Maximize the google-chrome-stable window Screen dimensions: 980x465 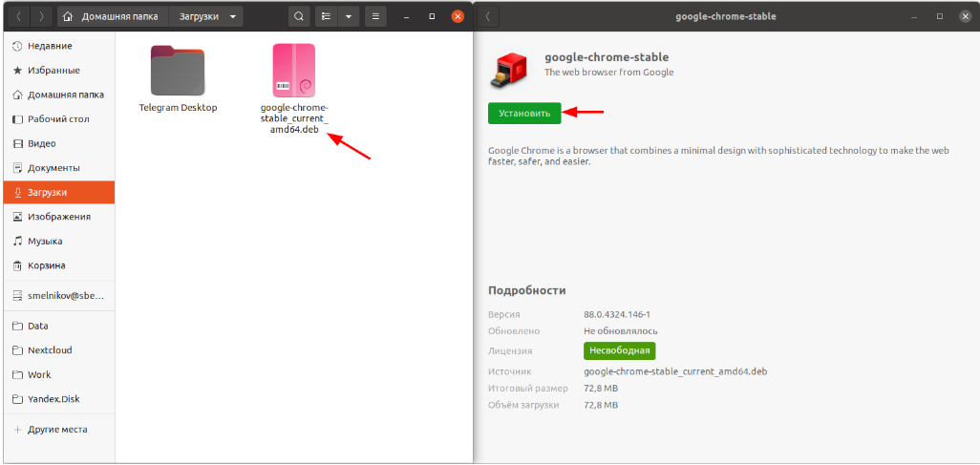click(939, 17)
